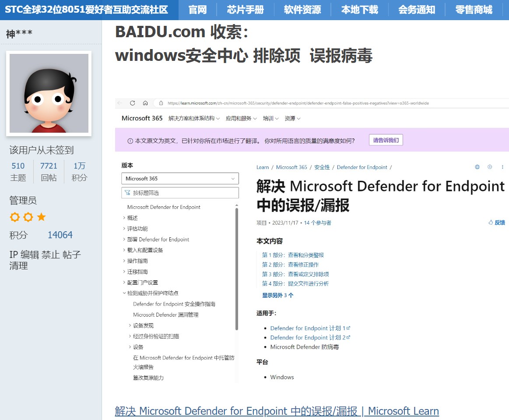Open the 培训 dropdown menu
The width and height of the screenshot is (509, 420).
[x=271, y=119]
